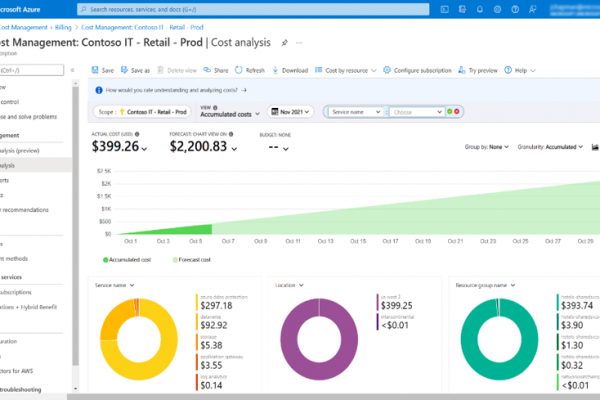Screen dimensions: 600x400
Task: Click Try preview in the toolbar
Action: tap(478, 70)
